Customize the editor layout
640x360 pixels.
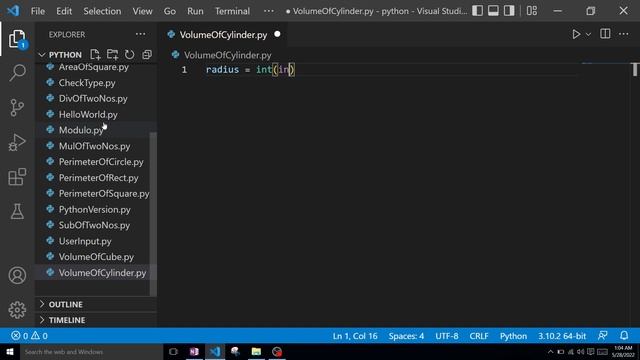point(532,11)
